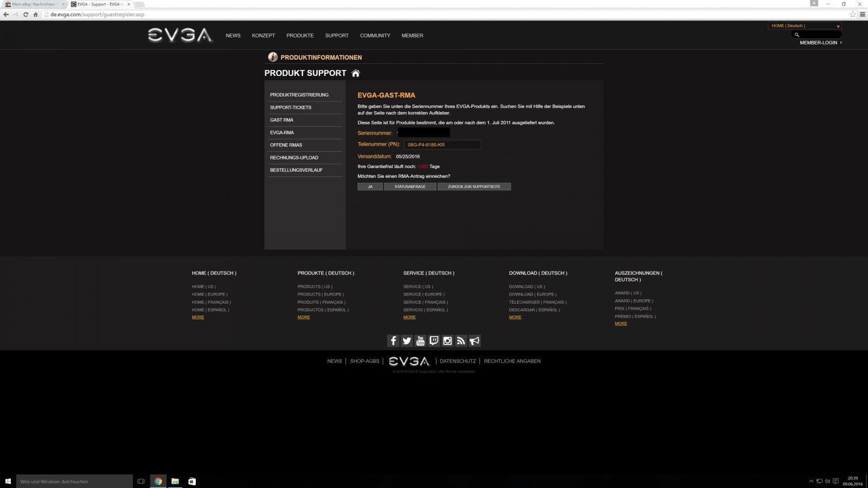The height and width of the screenshot is (488, 868).
Task: Click footer link HOME ( FRANÇAIS )
Action: pos(211,302)
